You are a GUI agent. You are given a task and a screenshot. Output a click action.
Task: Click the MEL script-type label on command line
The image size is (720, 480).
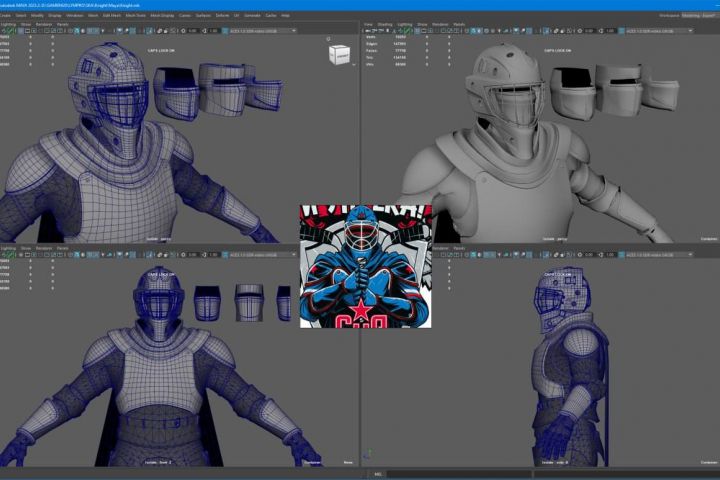point(378,474)
